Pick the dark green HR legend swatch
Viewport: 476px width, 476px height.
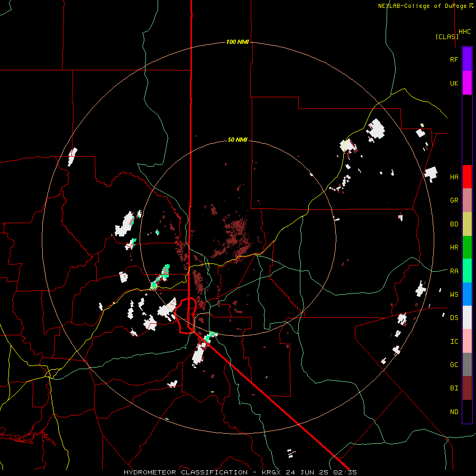(x=467, y=247)
